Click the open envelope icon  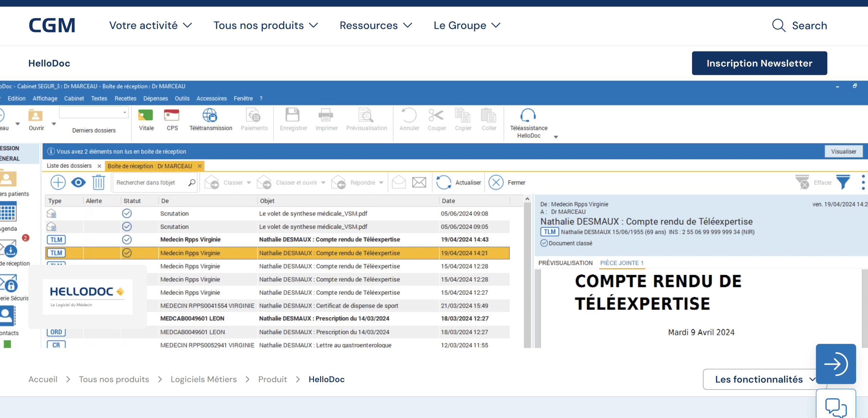[399, 182]
